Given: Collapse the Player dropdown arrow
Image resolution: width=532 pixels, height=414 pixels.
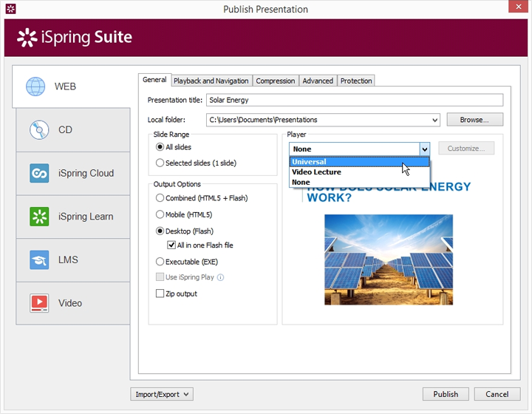Looking at the screenshot, I should [x=424, y=149].
